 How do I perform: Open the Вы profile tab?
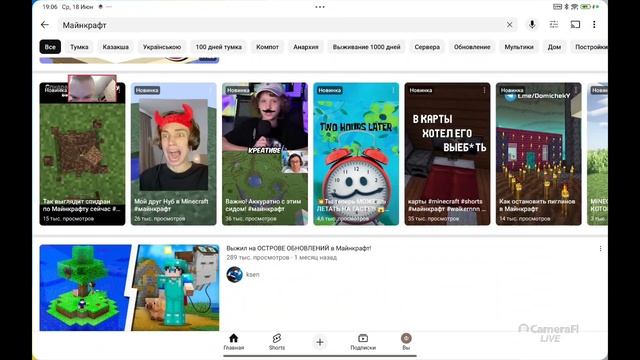pyautogui.click(x=406, y=342)
